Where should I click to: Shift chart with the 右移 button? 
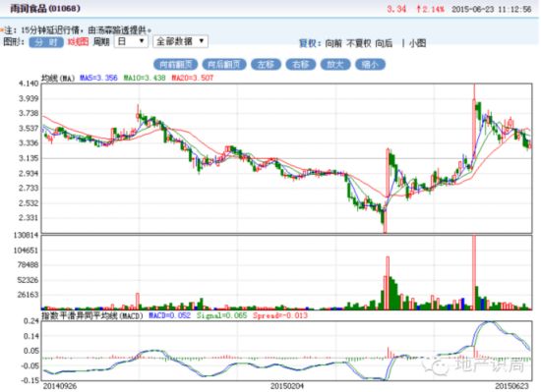[x=301, y=65]
